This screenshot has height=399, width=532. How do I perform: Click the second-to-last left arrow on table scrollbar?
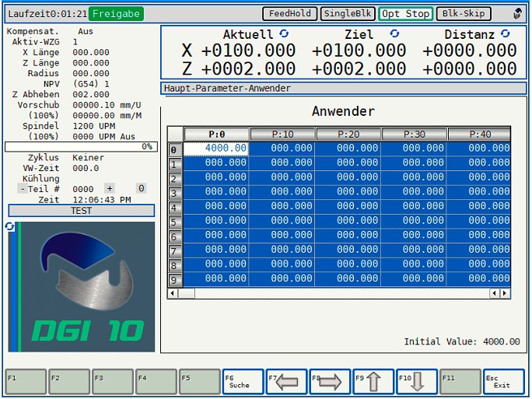[495, 293]
